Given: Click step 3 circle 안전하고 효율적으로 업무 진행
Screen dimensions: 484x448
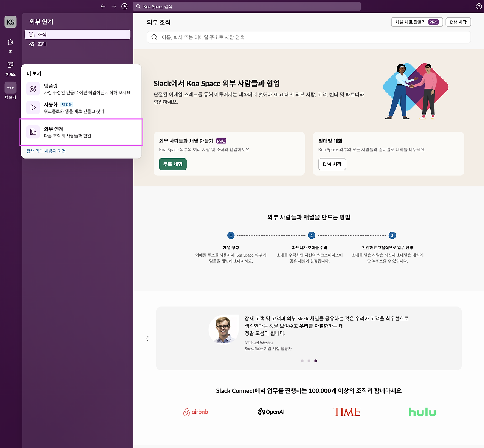Looking at the screenshot, I should 392,235.
